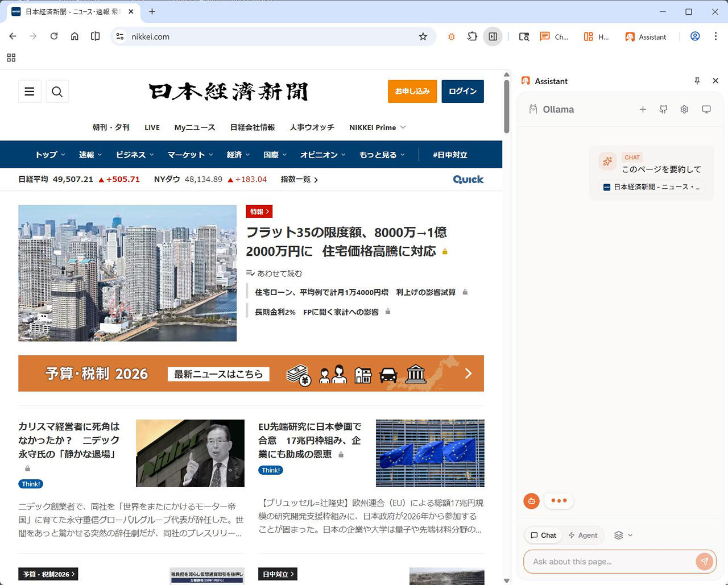
Task: Start a new chat with plus icon
Action: pos(643,110)
